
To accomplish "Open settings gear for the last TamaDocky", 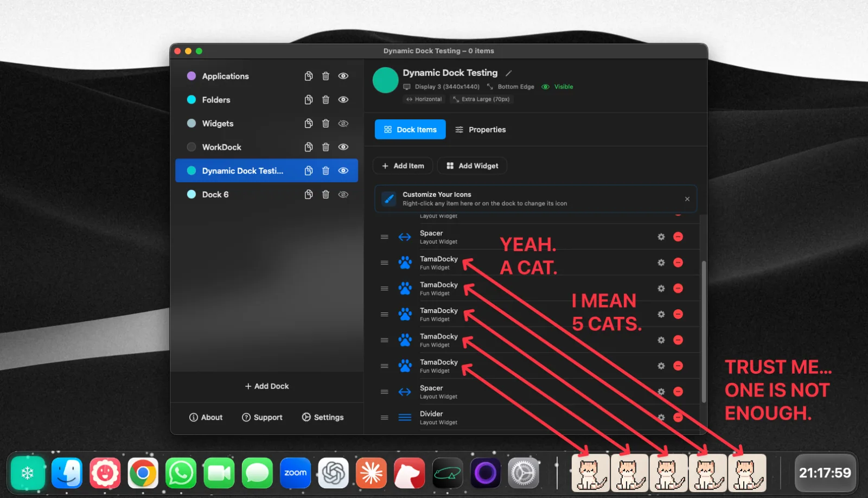I will click(661, 366).
